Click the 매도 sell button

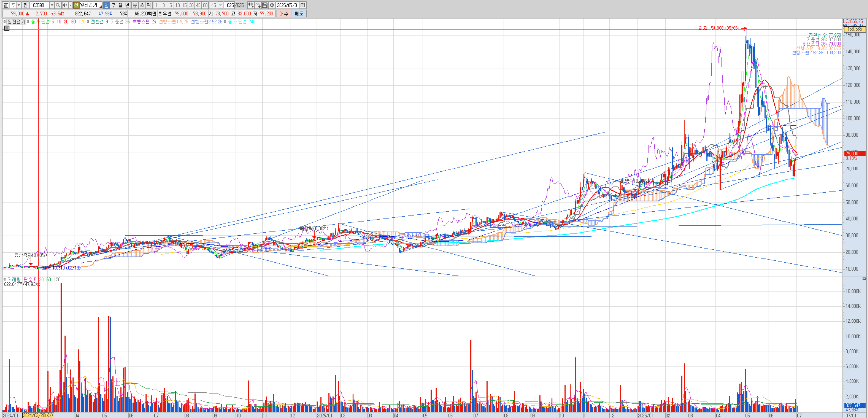[x=299, y=13]
